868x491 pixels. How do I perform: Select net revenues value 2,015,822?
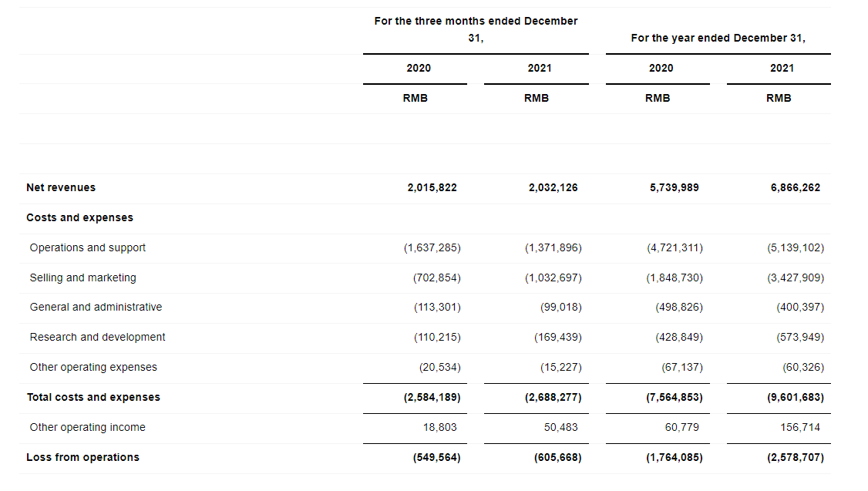432,187
